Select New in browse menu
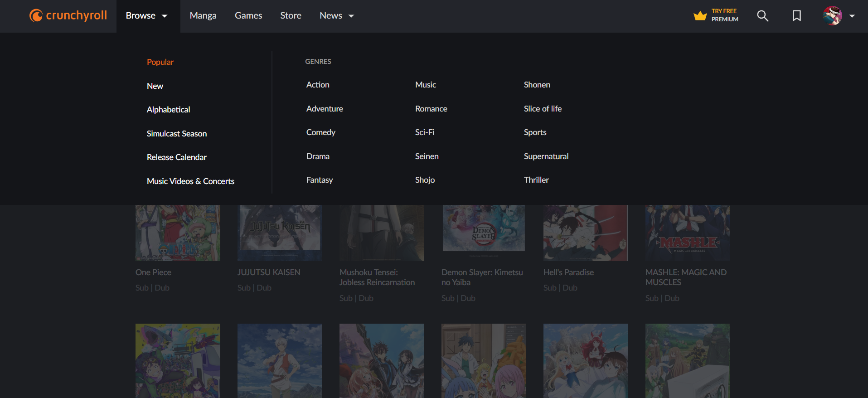Image resolution: width=868 pixels, height=398 pixels. [155, 86]
